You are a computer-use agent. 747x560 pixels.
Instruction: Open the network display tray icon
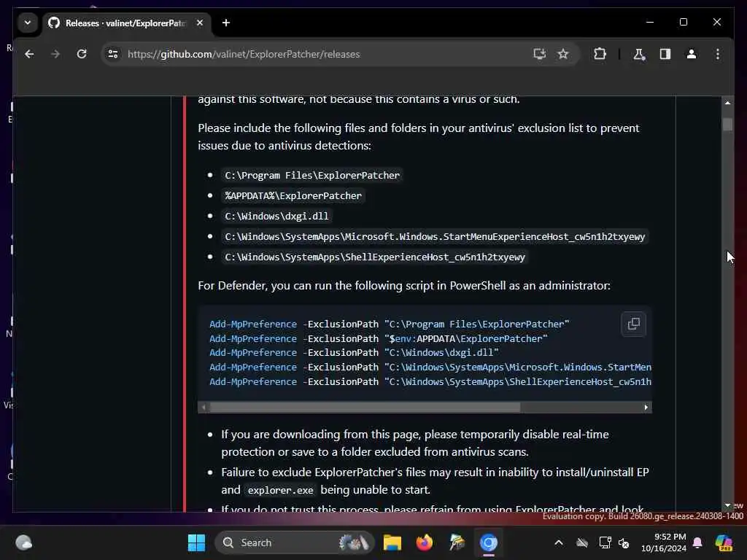point(605,542)
